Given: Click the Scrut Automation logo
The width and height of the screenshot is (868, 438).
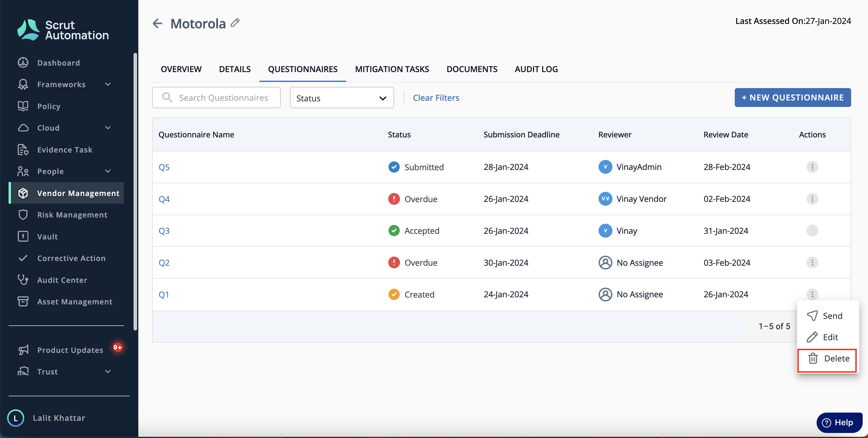Looking at the screenshot, I should click(63, 30).
